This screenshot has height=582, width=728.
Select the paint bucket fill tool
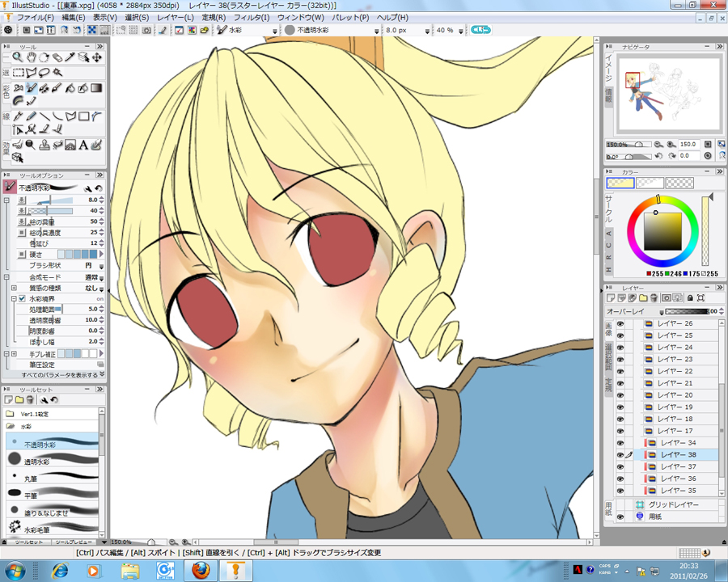pos(70,88)
